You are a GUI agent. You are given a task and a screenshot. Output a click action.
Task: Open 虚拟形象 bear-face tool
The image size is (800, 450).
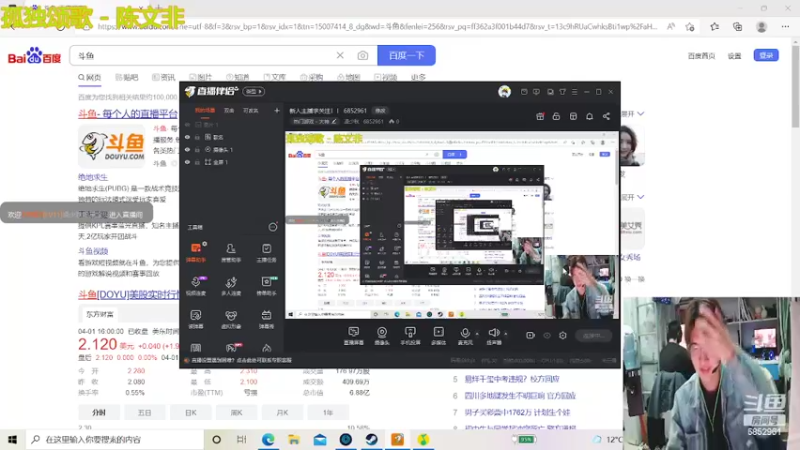click(x=231, y=319)
